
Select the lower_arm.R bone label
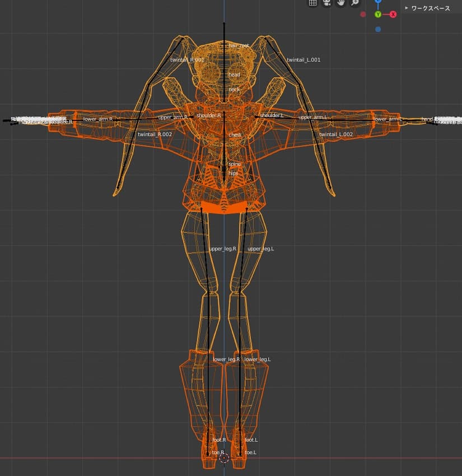click(x=98, y=119)
